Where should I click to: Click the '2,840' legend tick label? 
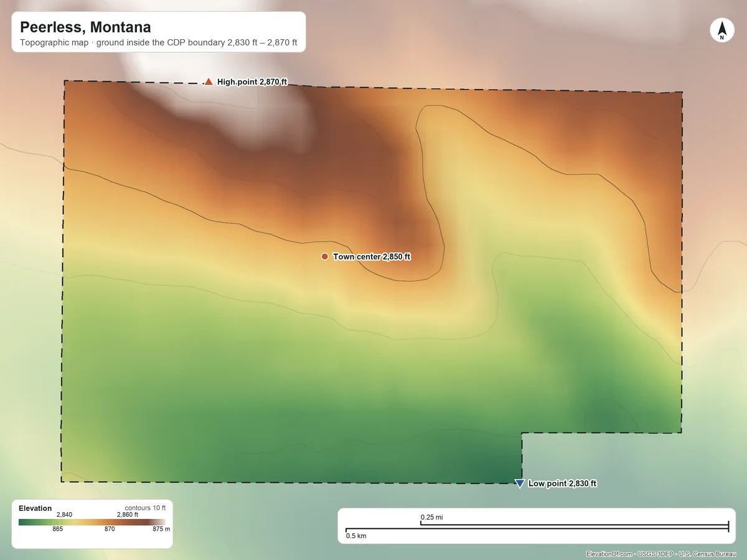point(64,515)
